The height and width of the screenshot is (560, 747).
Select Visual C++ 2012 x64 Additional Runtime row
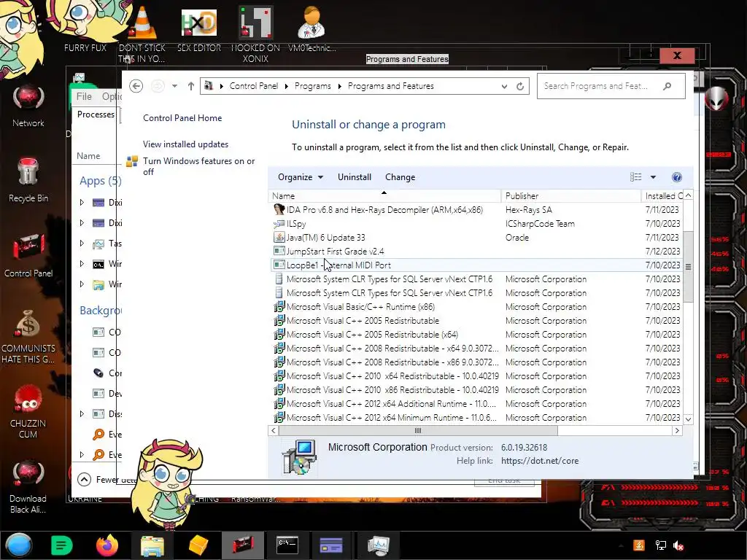point(476,404)
